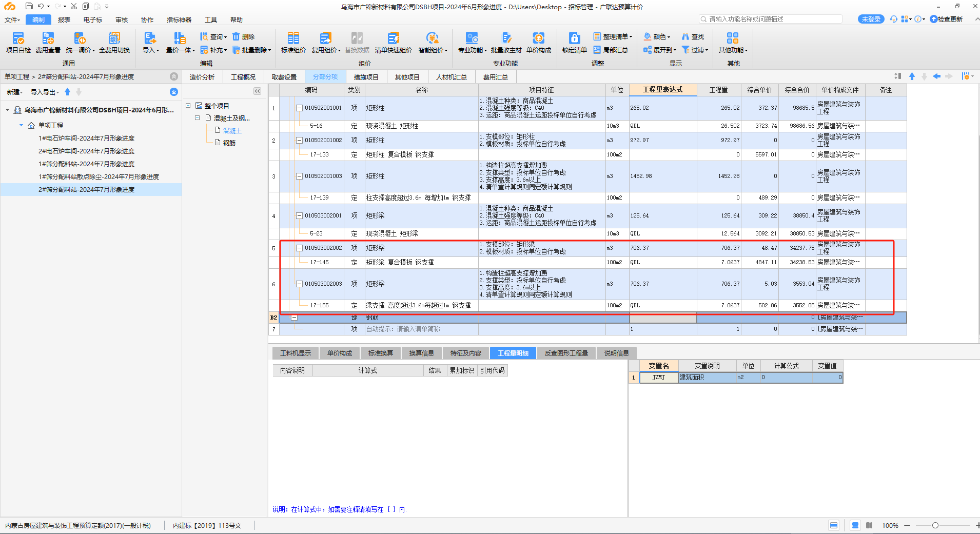Collapse row 010503002003 with its minus box
The width and height of the screenshot is (980, 534).
(x=299, y=284)
